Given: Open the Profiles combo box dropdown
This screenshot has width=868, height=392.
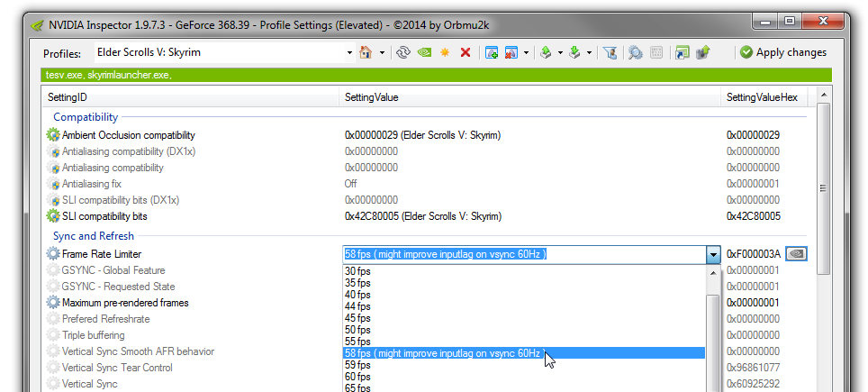Looking at the screenshot, I should 349,52.
